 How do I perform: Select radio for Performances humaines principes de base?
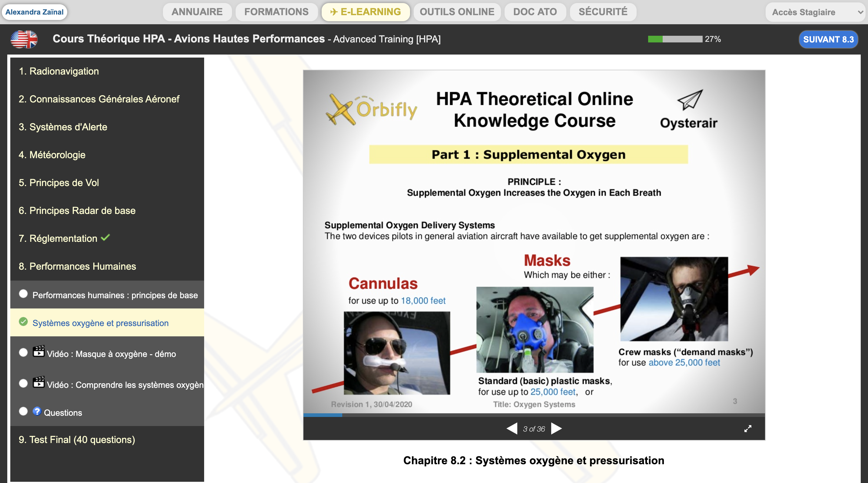click(23, 294)
